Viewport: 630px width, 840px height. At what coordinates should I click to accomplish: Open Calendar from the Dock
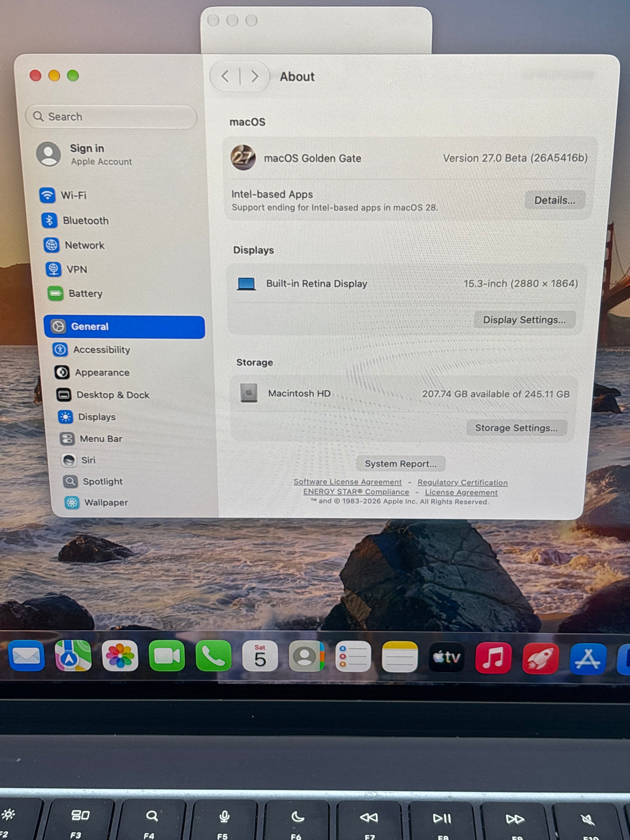tap(260, 656)
